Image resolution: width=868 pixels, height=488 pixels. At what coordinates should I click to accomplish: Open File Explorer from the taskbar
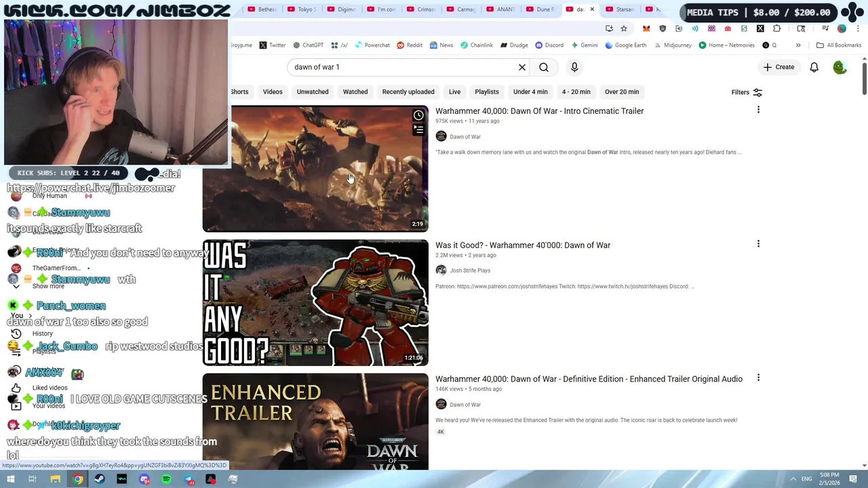(x=56, y=479)
